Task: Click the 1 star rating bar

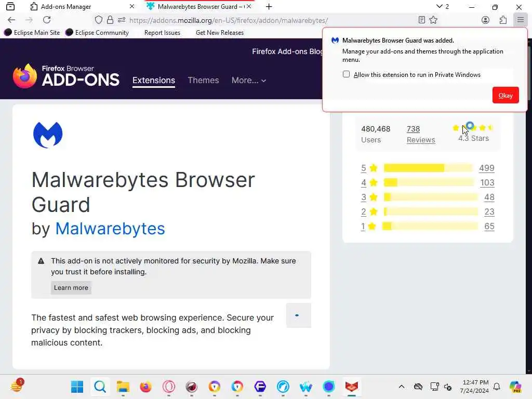Action: pos(430,227)
